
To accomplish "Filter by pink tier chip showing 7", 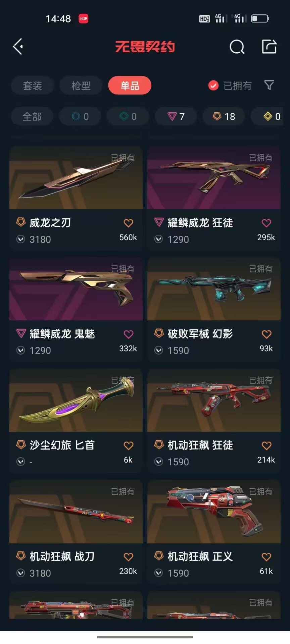I will click(x=176, y=116).
